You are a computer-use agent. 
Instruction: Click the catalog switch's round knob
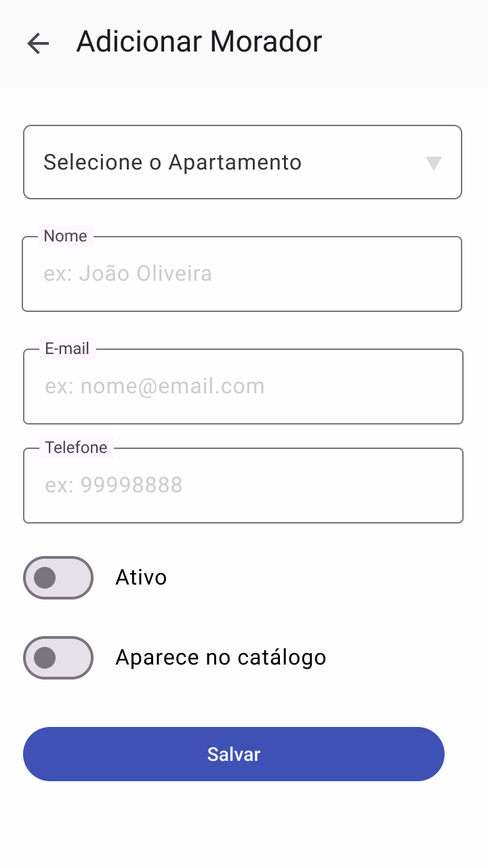(x=45, y=658)
